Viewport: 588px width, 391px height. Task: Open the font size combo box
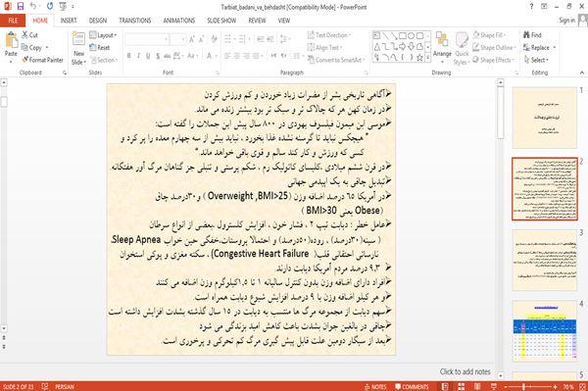tap(177, 39)
